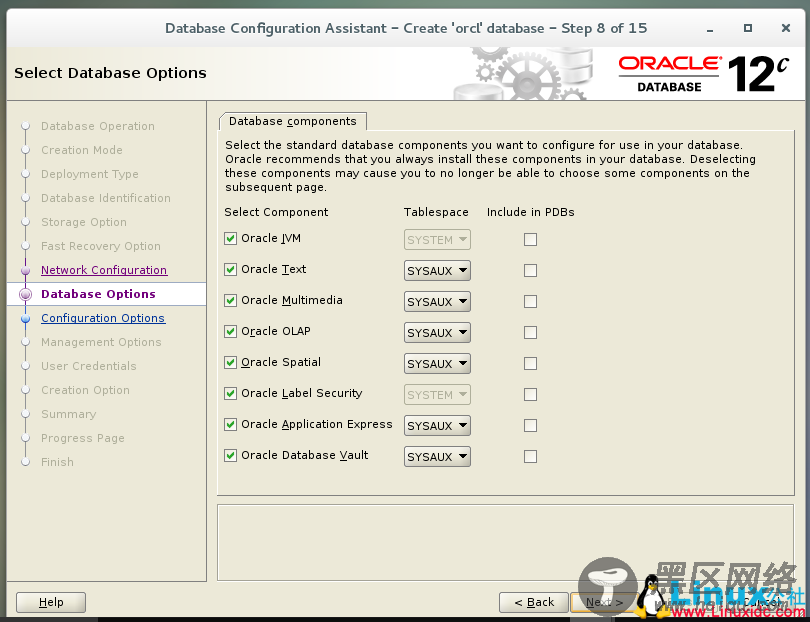The height and width of the screenshot is (622, 810).
Task: Maximize the Database Configuration Assistant window
Action: pyautogui.click(x=747, y=28)
